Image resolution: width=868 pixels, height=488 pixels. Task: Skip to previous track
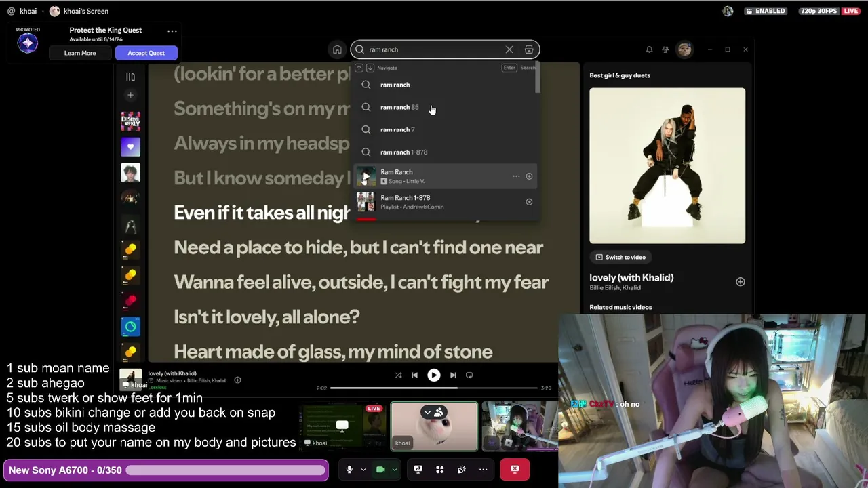(x=414, y=375)
